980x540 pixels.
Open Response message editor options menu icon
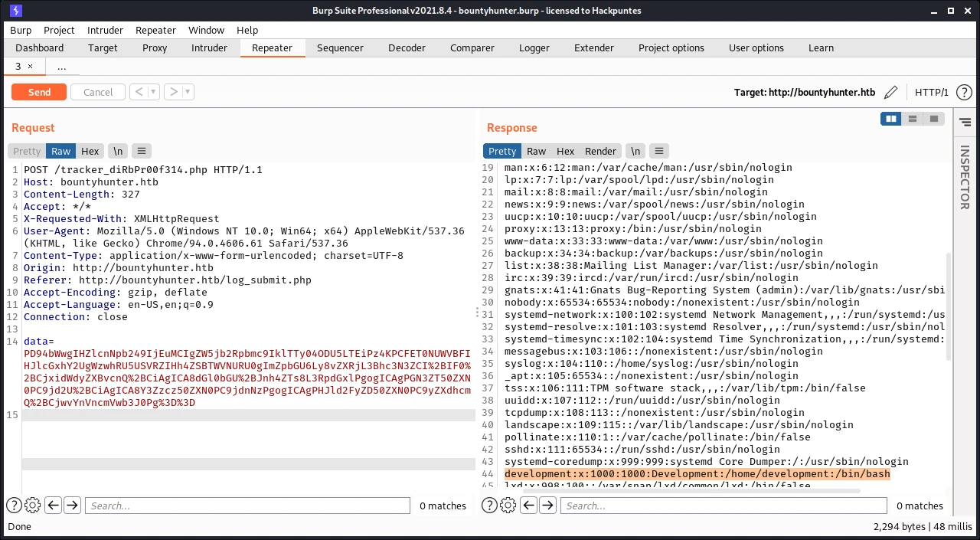pos(659,151)
